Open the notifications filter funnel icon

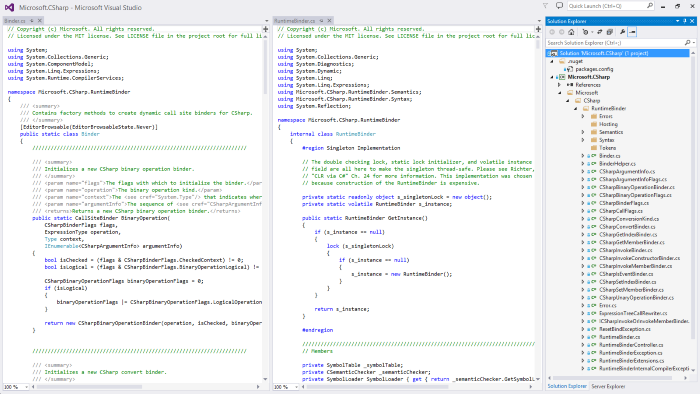(x=545, y=6)
